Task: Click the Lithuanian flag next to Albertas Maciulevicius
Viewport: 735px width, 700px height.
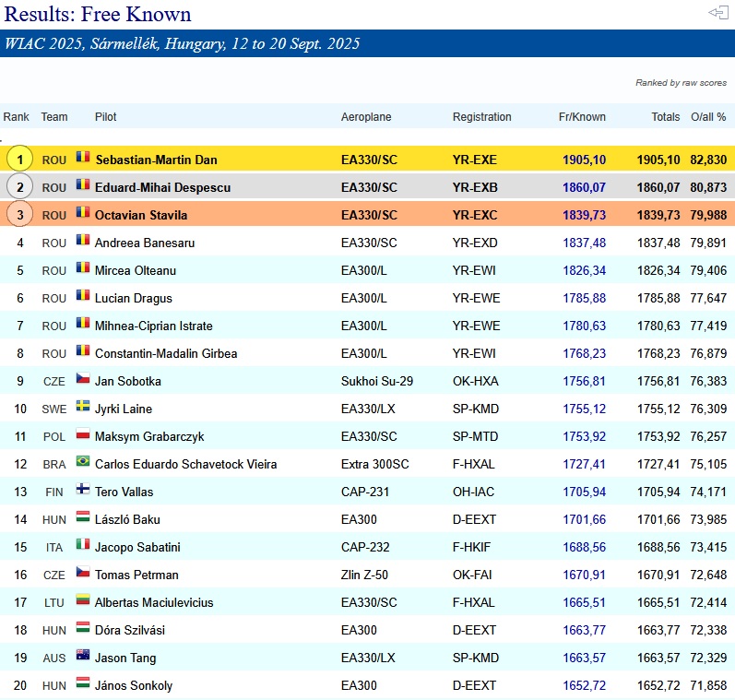Action: coord(83,599)
